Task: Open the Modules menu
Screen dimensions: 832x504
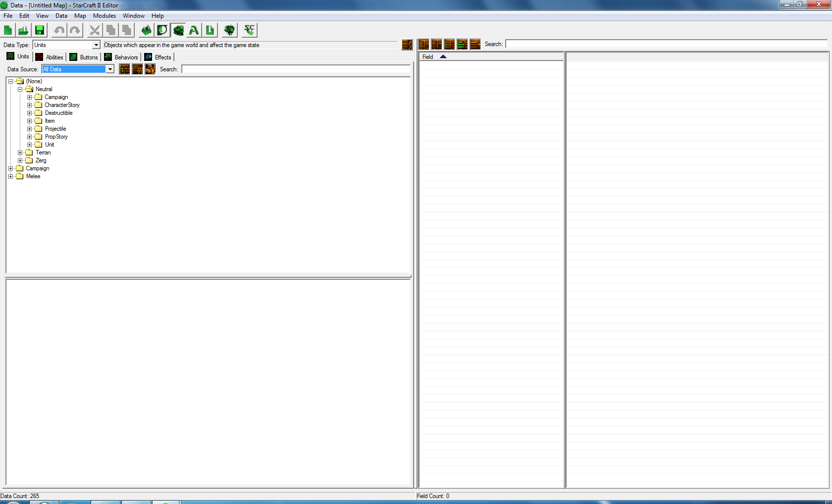Action: pyautogui.click(x=104, y=16)
